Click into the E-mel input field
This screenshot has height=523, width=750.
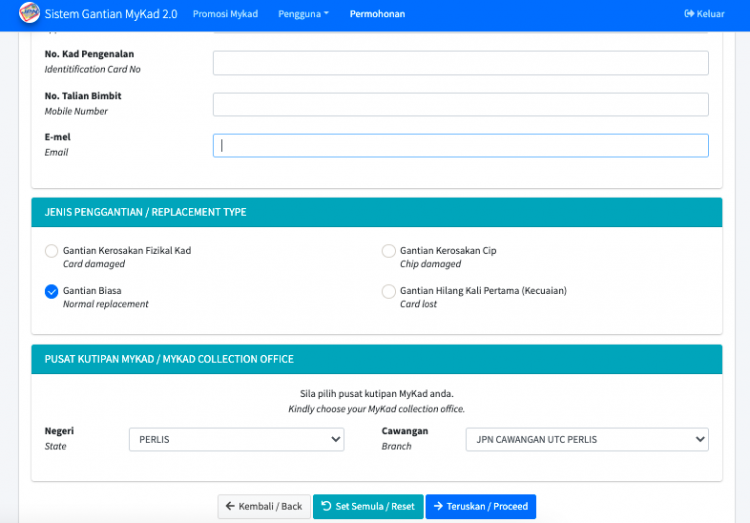tap(461, 145)
